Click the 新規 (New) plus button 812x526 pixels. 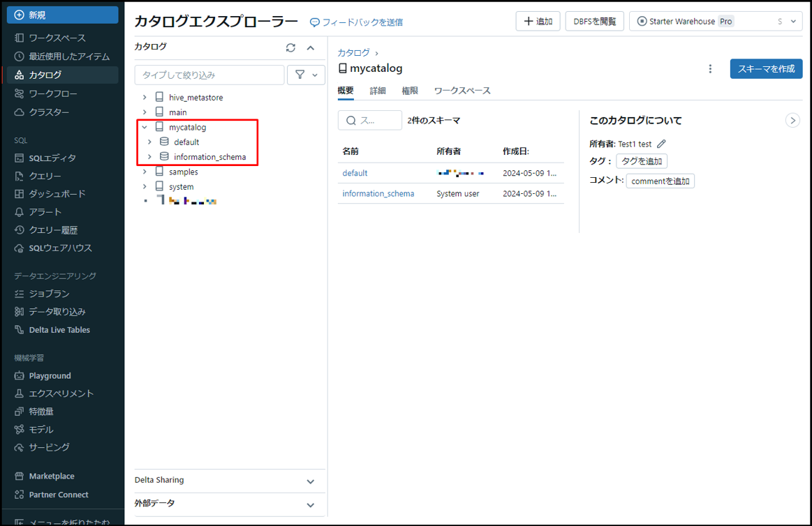point(62,15)
